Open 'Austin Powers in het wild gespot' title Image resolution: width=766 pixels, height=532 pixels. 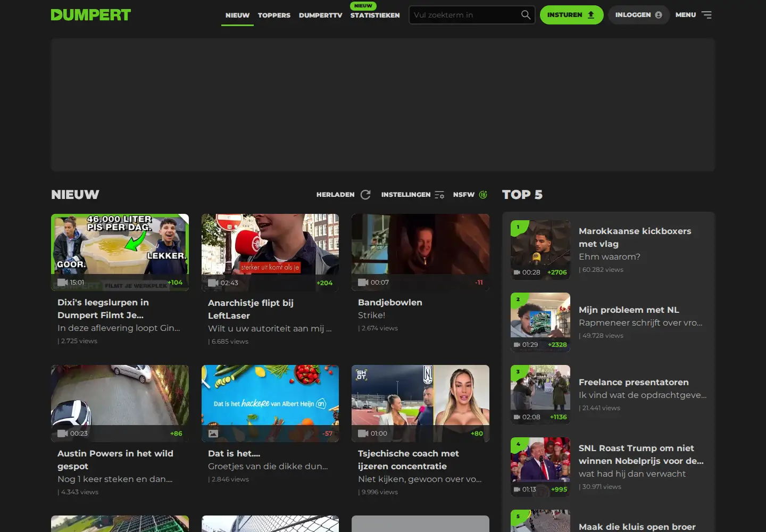point(115,460)
